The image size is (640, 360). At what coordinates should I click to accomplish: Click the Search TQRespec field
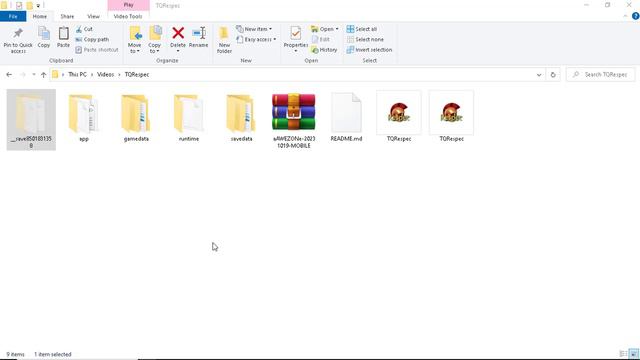(x=601, y=75)
